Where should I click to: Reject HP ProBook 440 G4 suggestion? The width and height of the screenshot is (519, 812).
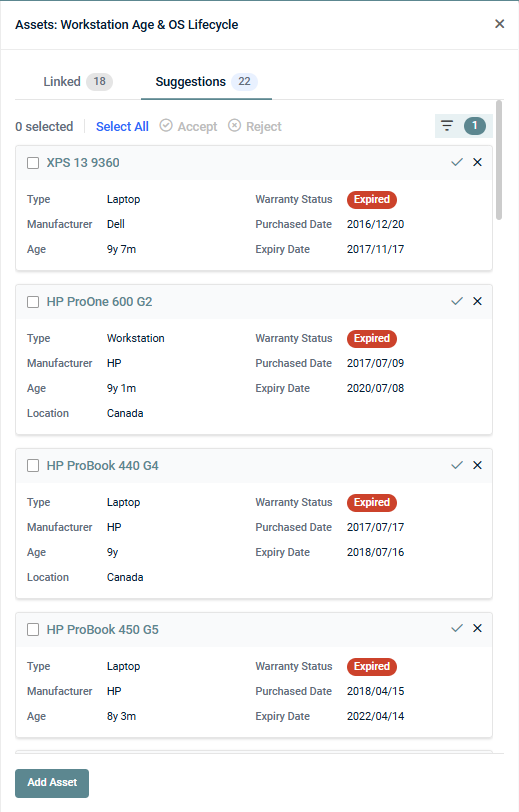click(478, 466)
